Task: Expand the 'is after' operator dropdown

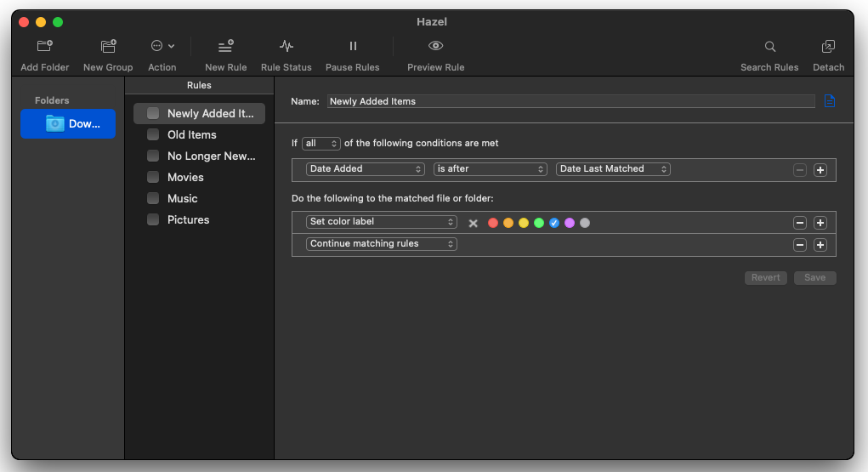Action: tap(490, 169)
